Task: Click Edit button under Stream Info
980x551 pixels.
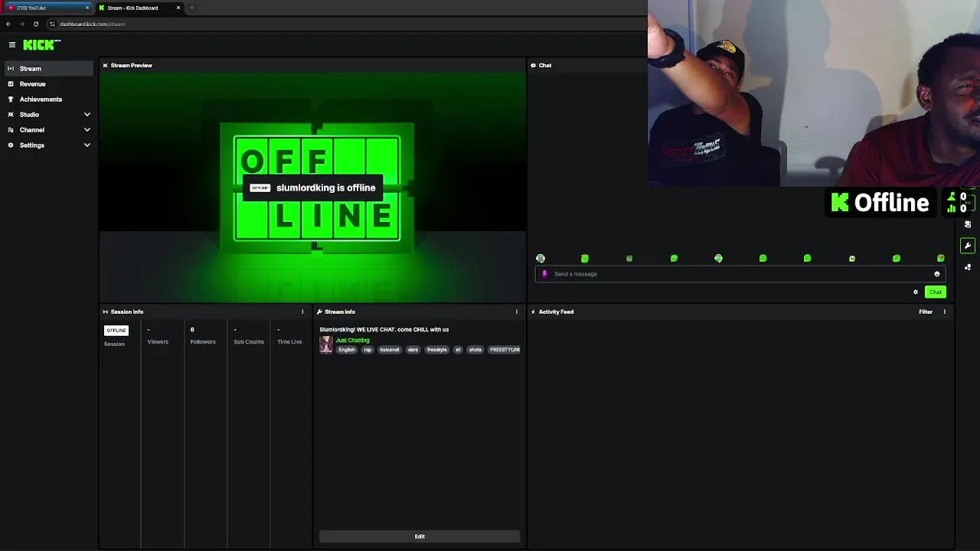Action: click(x=420, y=536)
